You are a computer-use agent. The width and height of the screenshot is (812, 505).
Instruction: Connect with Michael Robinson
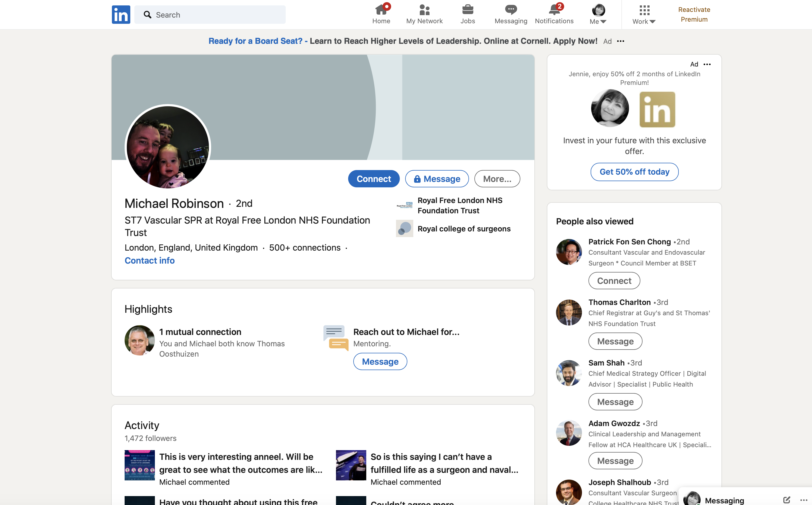coord(374,179)
